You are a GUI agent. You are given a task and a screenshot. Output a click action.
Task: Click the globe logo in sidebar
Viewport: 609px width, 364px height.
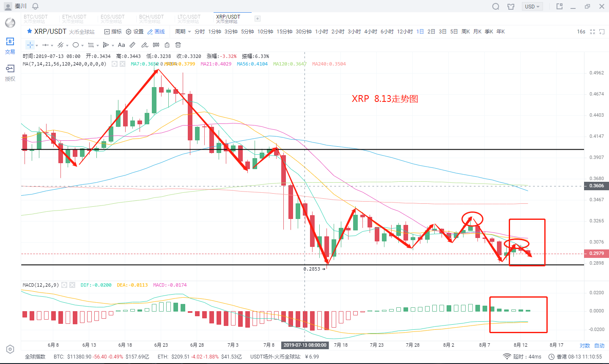10,22
